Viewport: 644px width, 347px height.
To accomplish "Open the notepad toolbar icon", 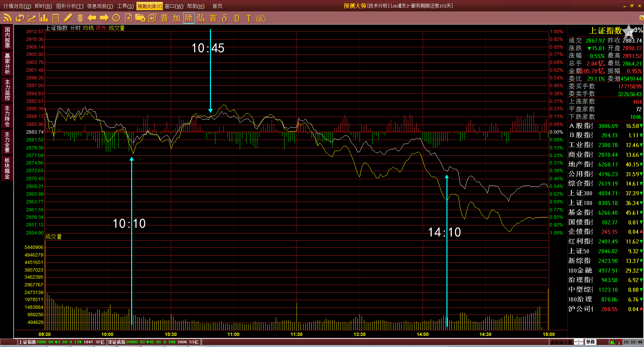I will pos(56,18).
